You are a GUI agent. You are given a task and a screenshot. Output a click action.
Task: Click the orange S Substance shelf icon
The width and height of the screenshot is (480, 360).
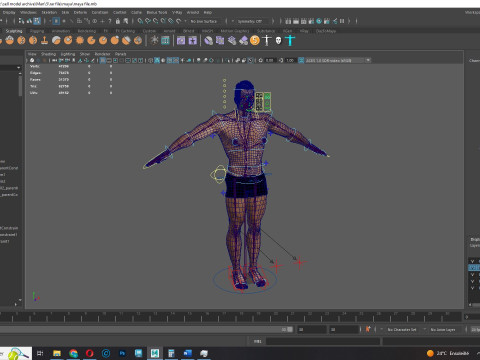[255, 41]
